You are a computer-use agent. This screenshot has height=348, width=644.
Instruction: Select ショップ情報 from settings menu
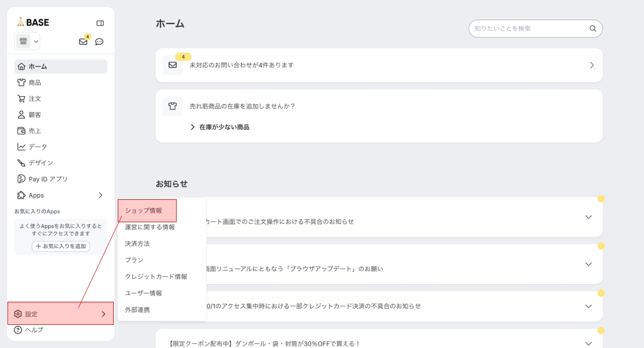(143, 211)
